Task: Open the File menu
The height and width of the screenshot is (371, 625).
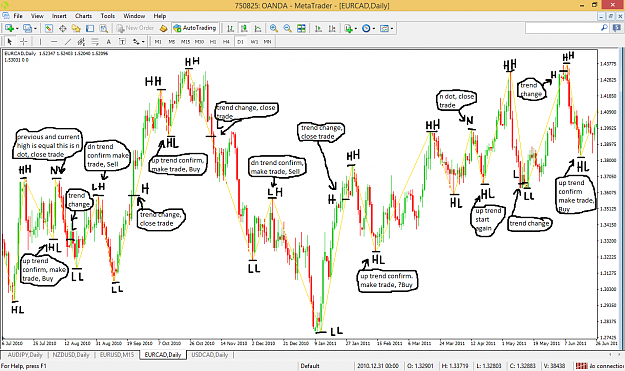Action: 18,16
